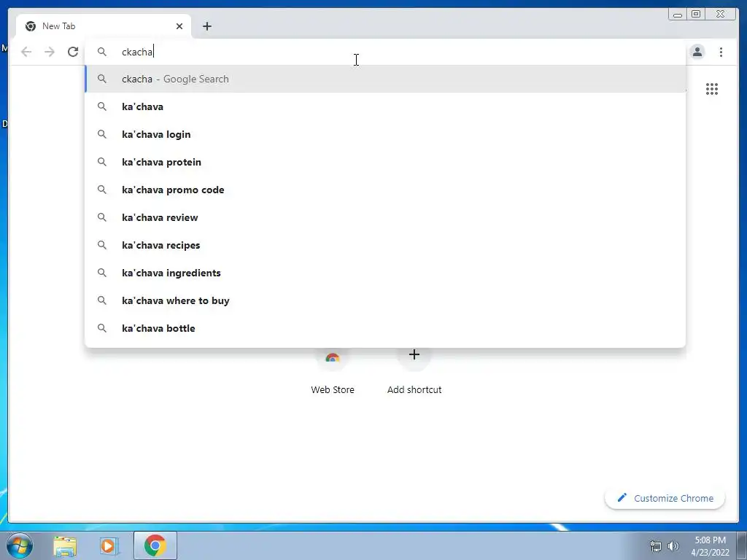Open a new tab with the plus button
The image size is (747, 560).
pos(206,26)
